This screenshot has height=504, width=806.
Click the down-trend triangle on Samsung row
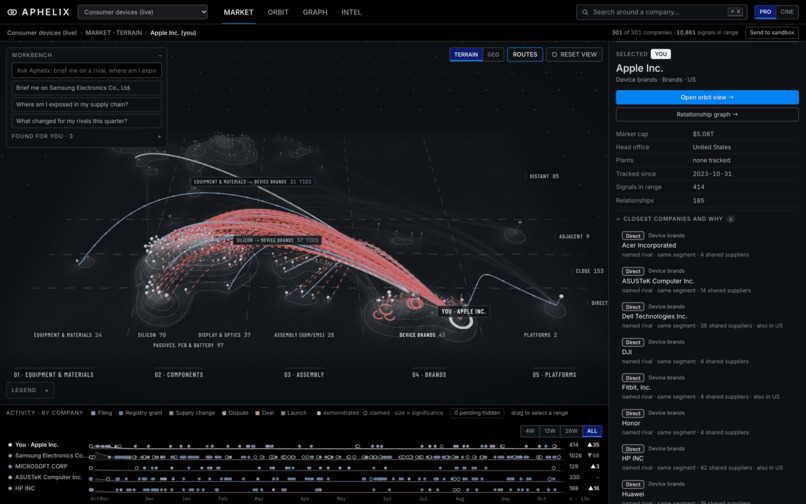pyautogui.click(x=591, y=456)
